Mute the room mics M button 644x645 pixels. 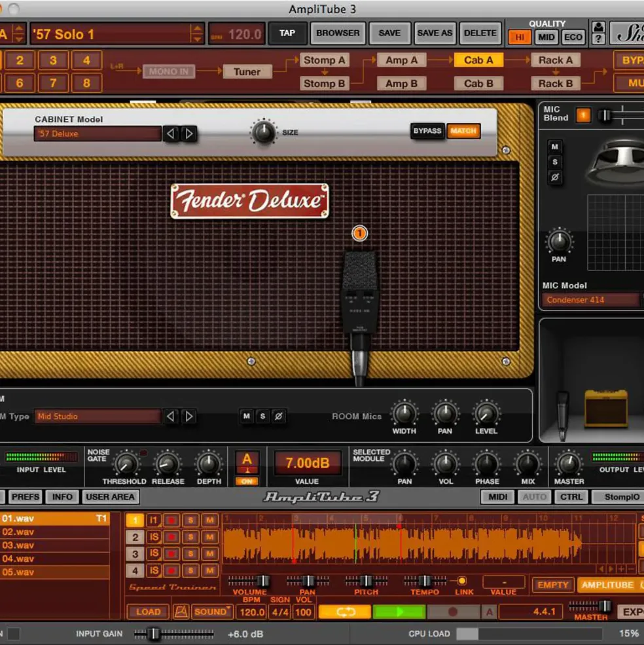(246, 416)
